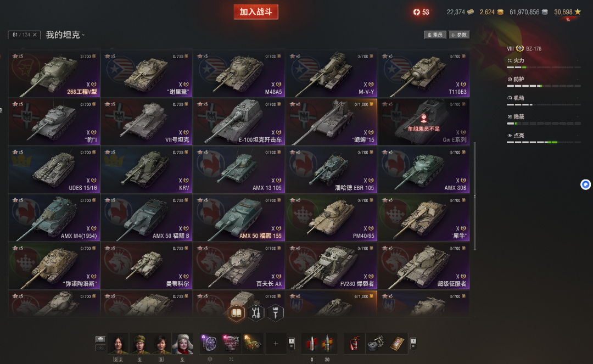Image resolution: width=593 pixels, height=364 pixels.
Task: Select the AMX 13 105 tank card
Action: 239,170
